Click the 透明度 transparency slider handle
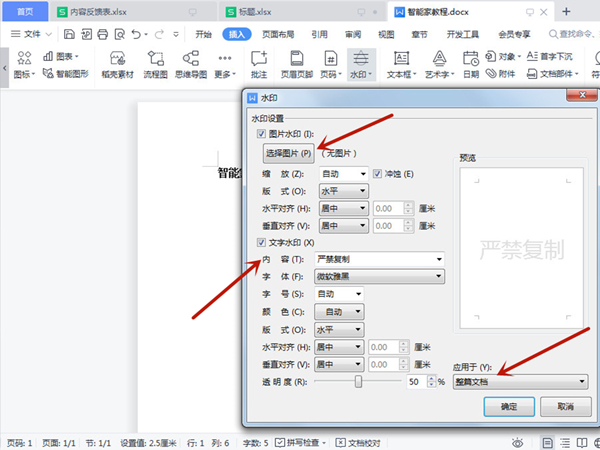 pyautogui.click(x=358, y=381)
